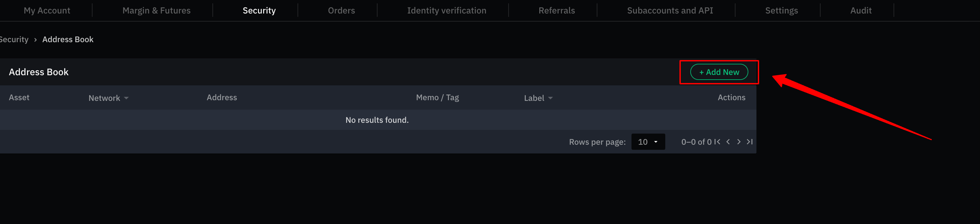Open the Referrals tab

[x=557, y=11]
